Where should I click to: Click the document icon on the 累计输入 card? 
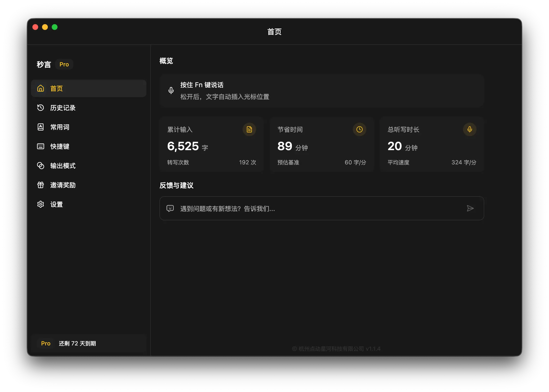[x=249, y=130]
